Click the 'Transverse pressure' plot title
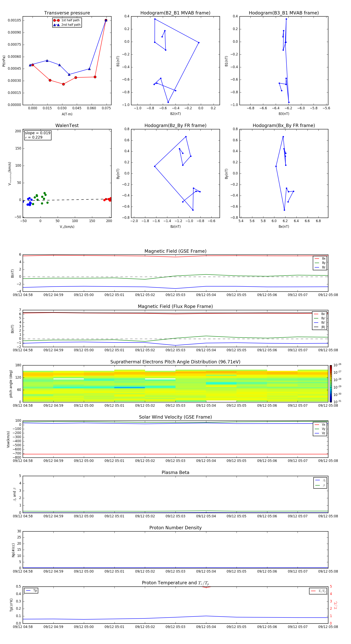The image size is (351, 644). tap(67, 13)
